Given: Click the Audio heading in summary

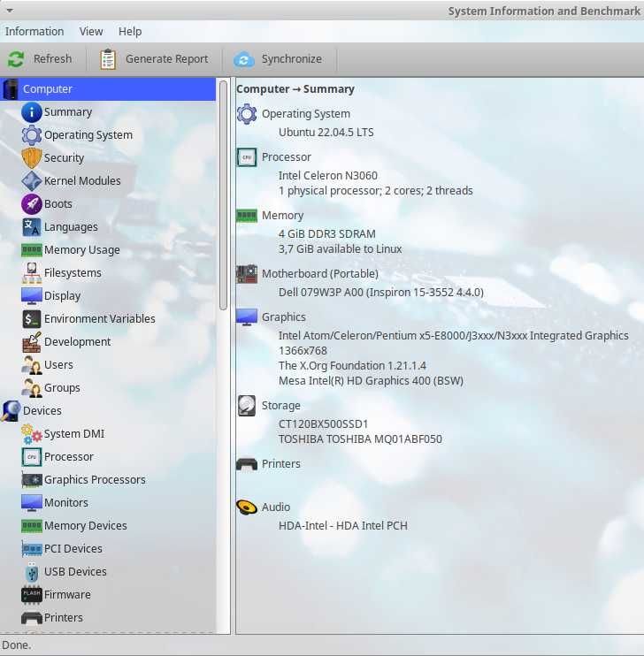Looking at the screenshot, I should 275,507.
